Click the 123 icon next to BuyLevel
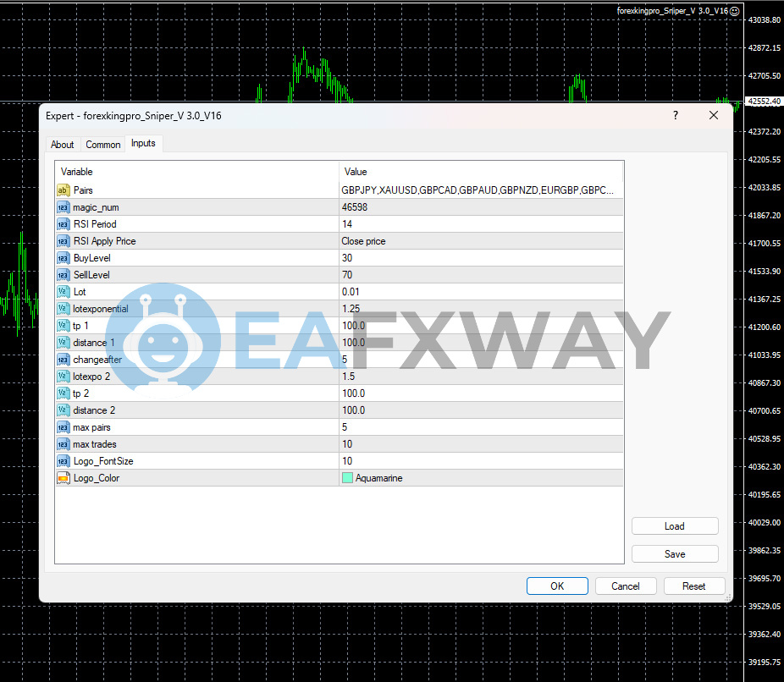 (63, 258)
